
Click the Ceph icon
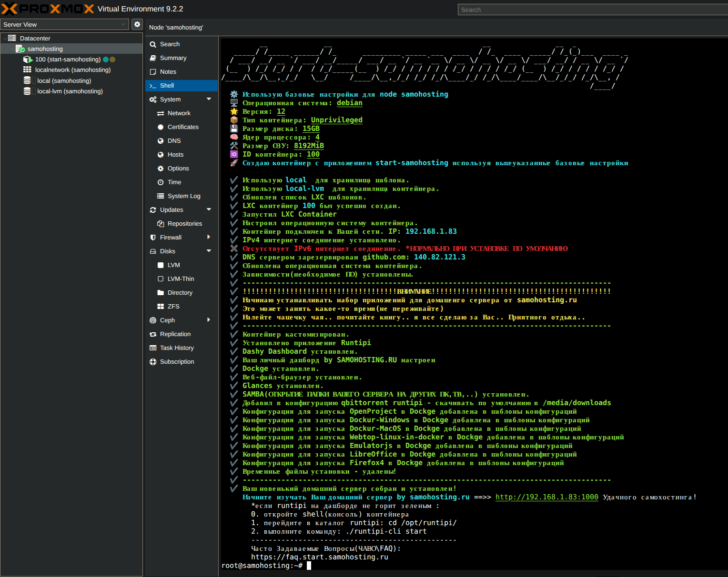153,320
